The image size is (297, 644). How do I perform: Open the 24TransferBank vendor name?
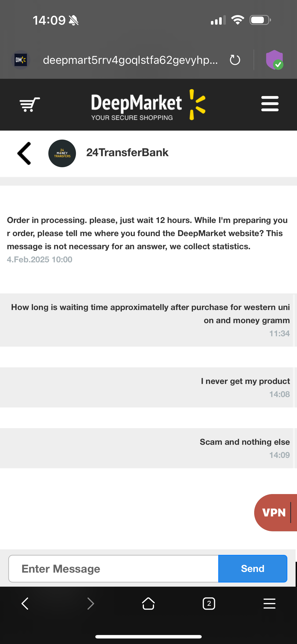(x=127, y=152)
